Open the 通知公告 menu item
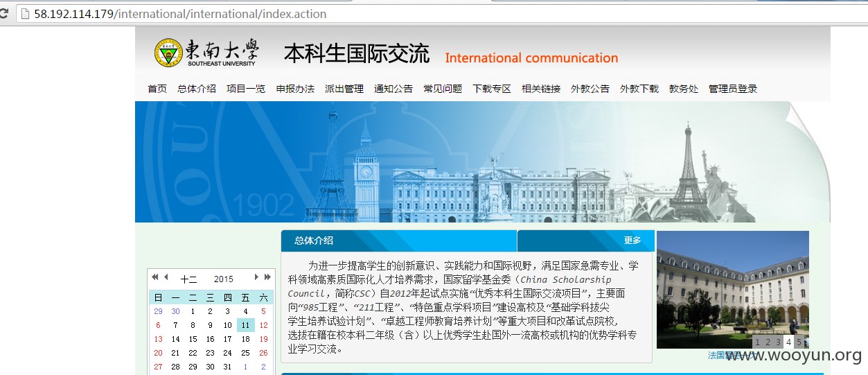This screenshot has width=868, height=375. click(x=393, y=89)
